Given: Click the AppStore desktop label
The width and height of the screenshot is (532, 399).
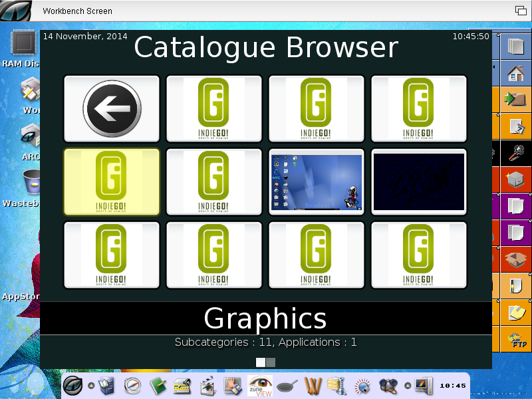Looking at the screenshot, I should [x=21, y=297].
